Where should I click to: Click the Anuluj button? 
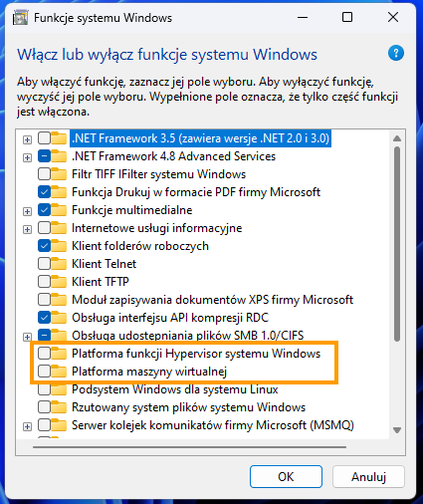coord(368,477)
